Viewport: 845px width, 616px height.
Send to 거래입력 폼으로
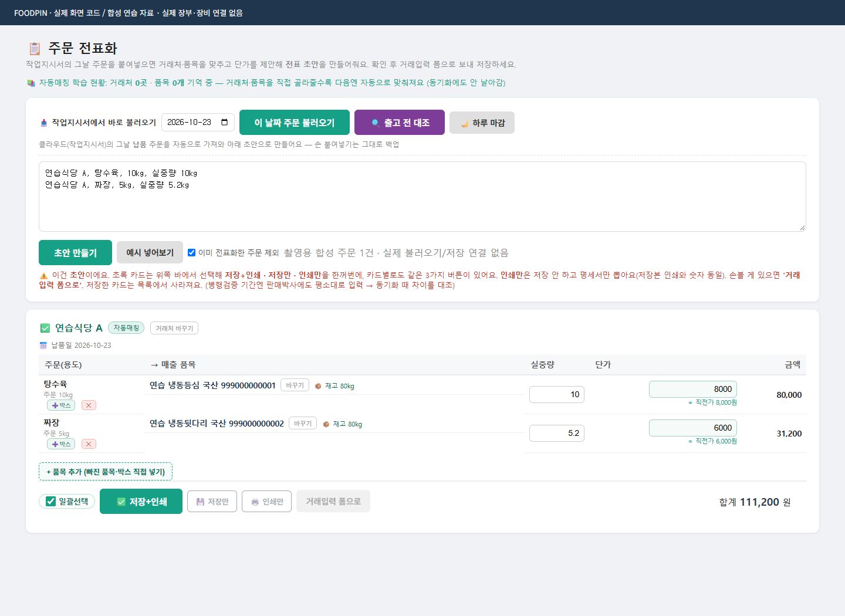333,501
